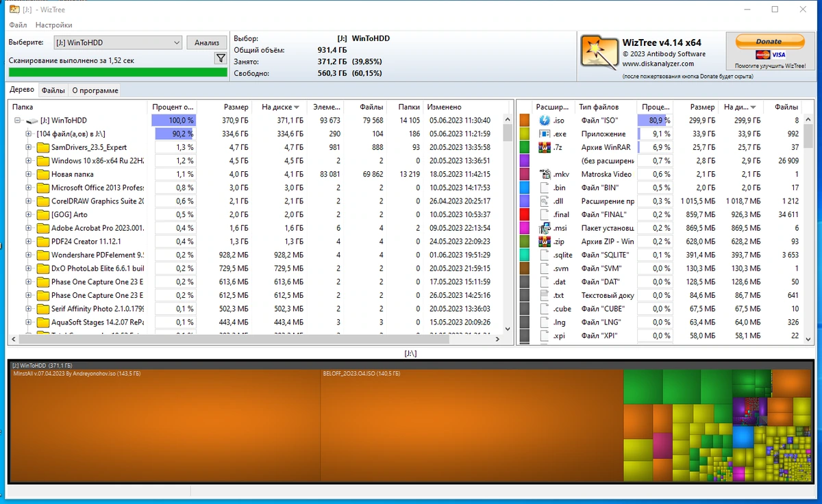
Task: Click the DxO PhotoLab Elite folder icon
Action: click(x=42, y=268)
